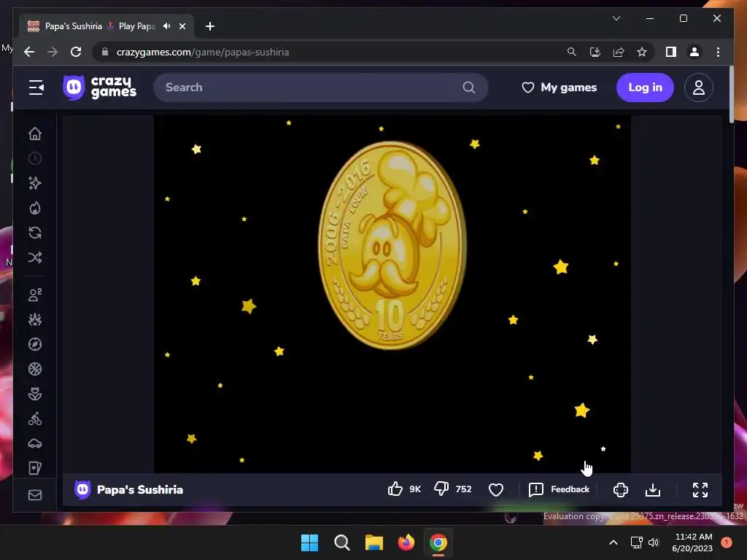Enter fullscreen game mode
Screen dimensions: 747x560
700,489
